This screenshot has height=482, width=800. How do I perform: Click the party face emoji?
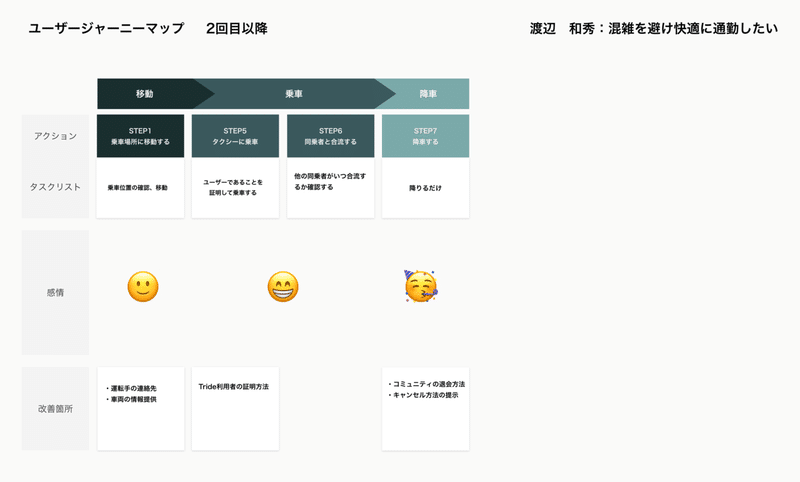(421, 286)
